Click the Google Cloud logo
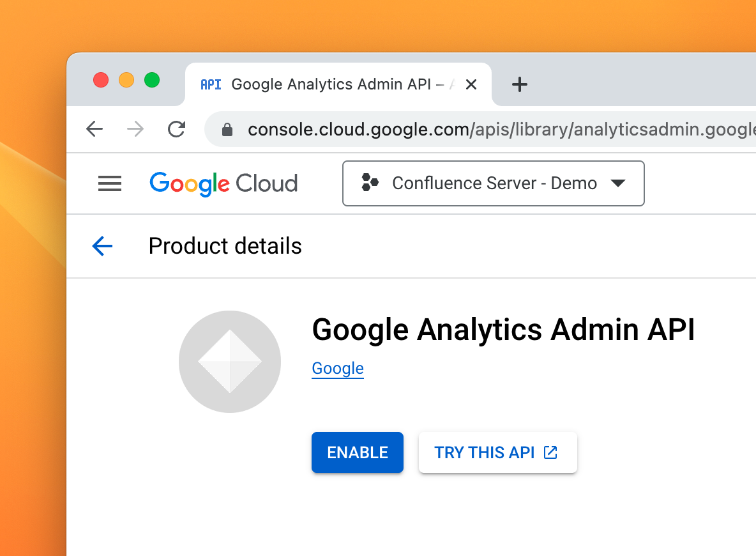 223,184
